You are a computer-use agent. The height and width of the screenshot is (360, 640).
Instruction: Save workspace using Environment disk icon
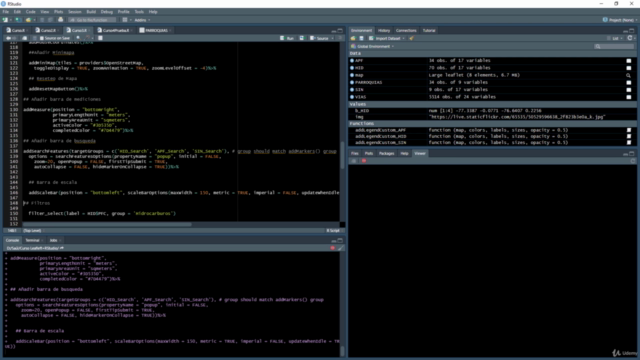361,38
